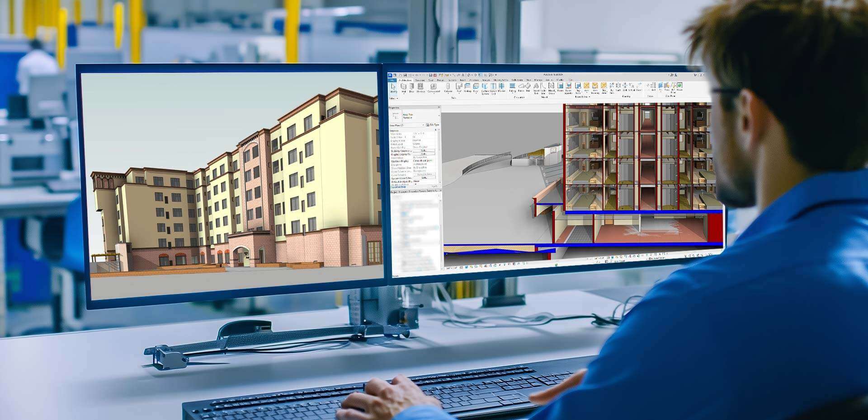Pick the Tag Area tool
The width and height of the screenshot is (868, 420).
pos(604,89)
